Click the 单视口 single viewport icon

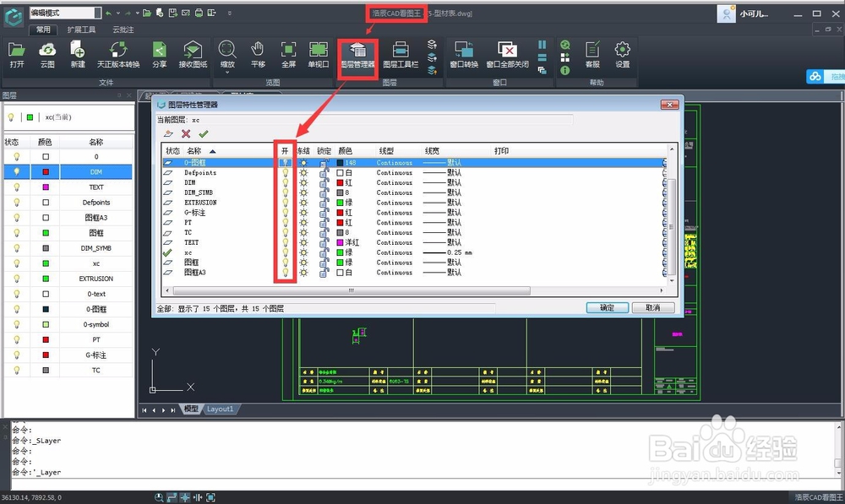coord(319,55)
